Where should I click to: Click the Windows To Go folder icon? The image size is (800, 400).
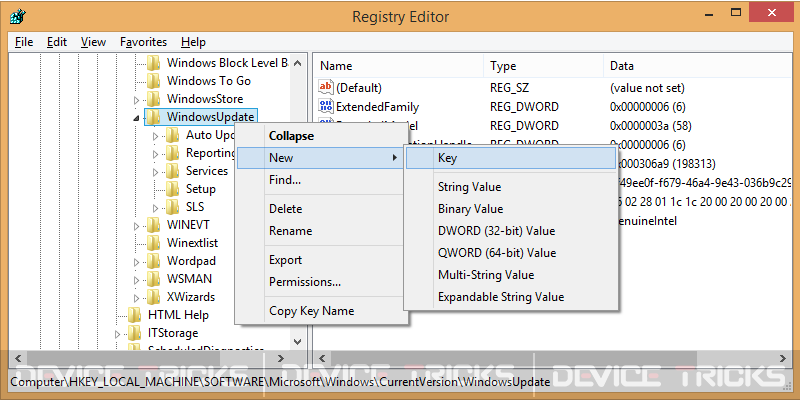(153, 81)
